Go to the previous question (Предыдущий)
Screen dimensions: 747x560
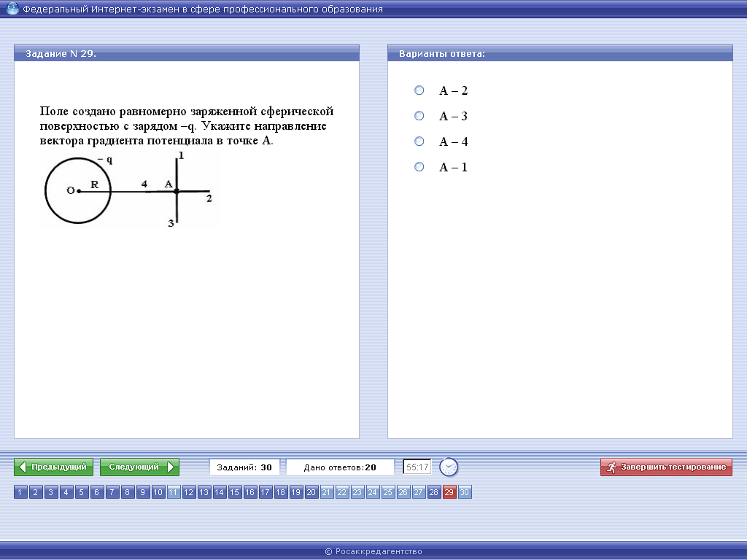click(x=53, y=467)
